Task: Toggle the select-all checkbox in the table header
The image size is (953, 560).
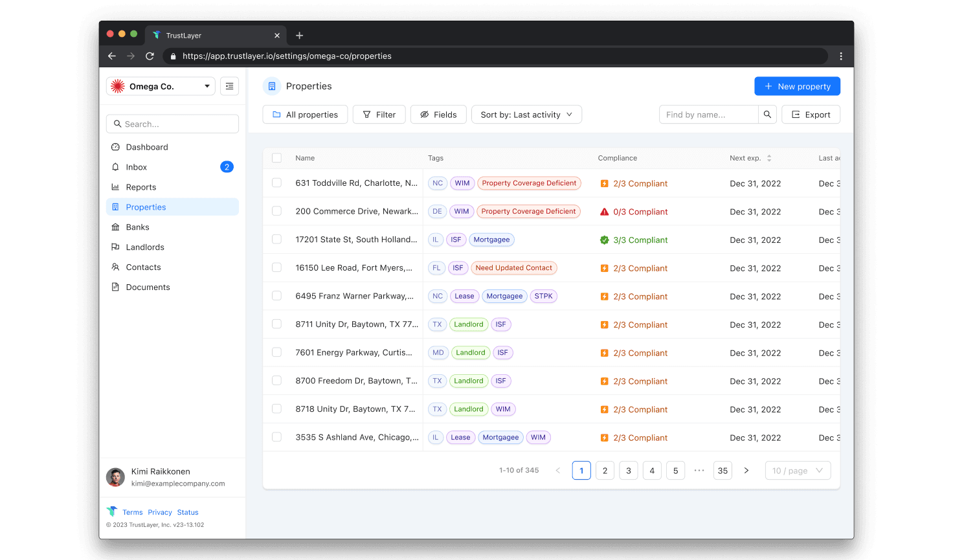Action: pyautogui.click(x=276, y=158)
